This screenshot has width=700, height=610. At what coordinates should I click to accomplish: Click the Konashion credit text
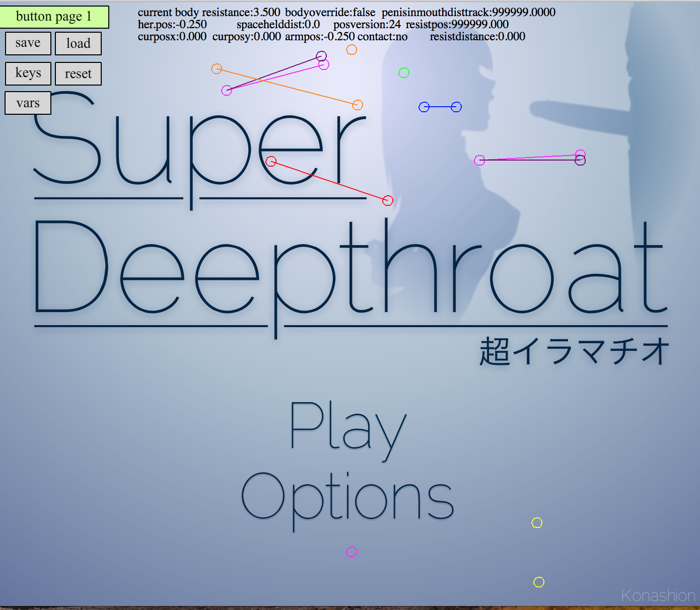click(658, 595)
